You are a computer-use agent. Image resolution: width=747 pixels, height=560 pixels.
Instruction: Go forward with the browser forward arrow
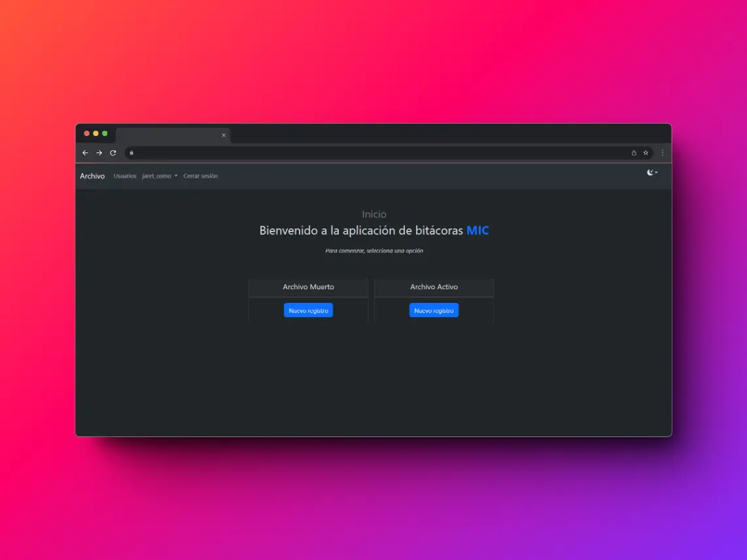coord(99,153)
